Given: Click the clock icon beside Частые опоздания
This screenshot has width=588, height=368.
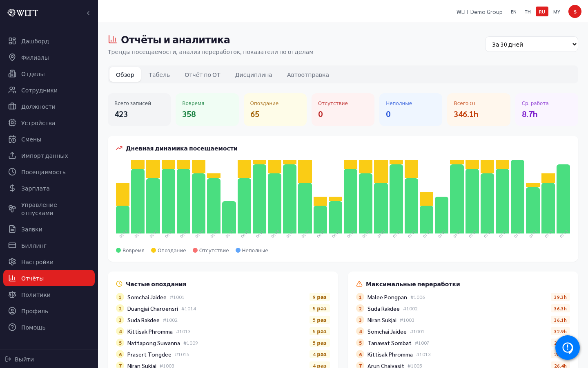Looking at the screenshot, I should (x=119, y=284).
